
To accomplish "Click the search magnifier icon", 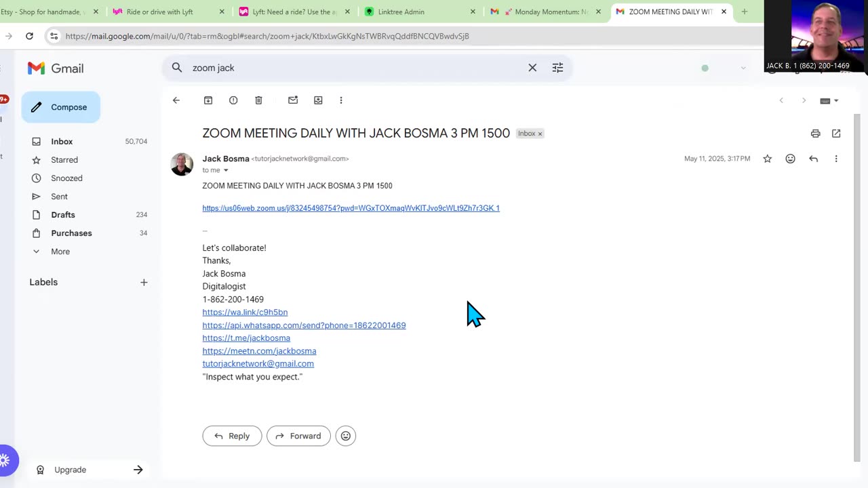I will (x=177, y=68).
